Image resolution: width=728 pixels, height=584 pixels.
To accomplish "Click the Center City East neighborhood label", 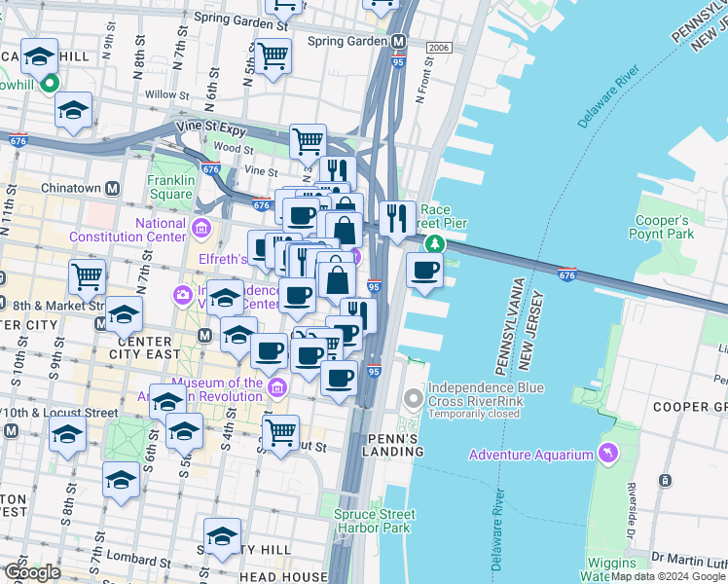I will [144, 347].
